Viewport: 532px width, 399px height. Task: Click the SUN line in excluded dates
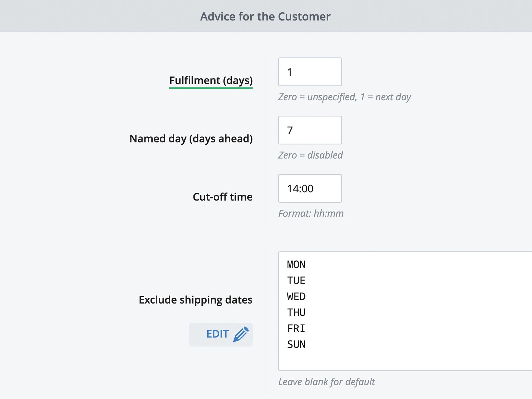(x=296, y=344)
